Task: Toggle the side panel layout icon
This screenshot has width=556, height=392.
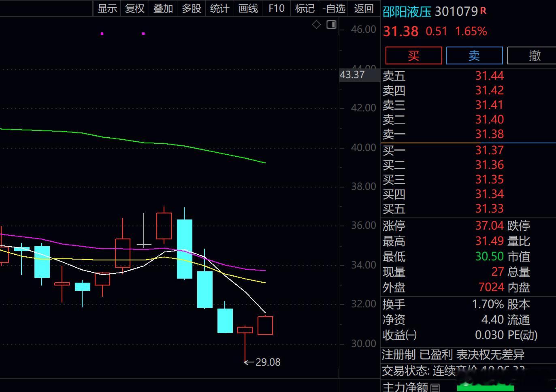Action: [x=332, y=25]
